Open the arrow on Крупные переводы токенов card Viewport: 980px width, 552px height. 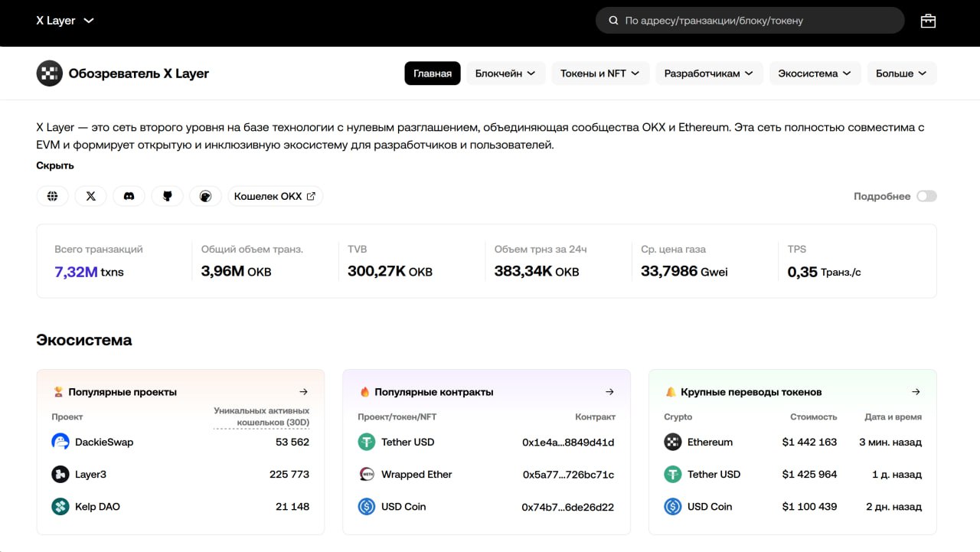pyautogui.click(x=916, y=392)
